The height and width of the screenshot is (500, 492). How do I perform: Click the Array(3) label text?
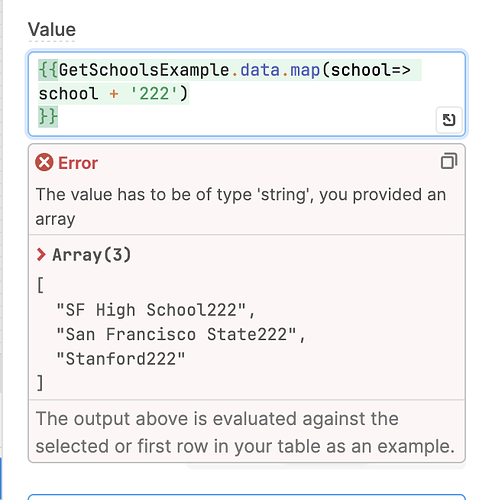[x=92, y=255]
